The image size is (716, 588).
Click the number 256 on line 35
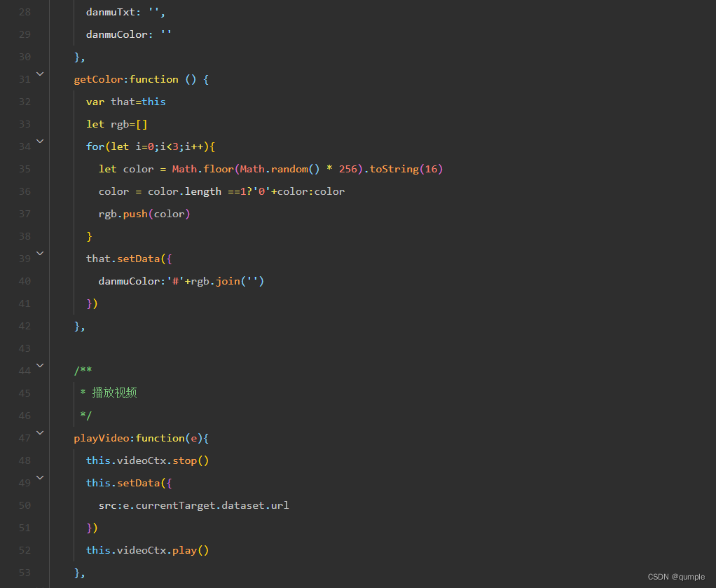[348, 169]
